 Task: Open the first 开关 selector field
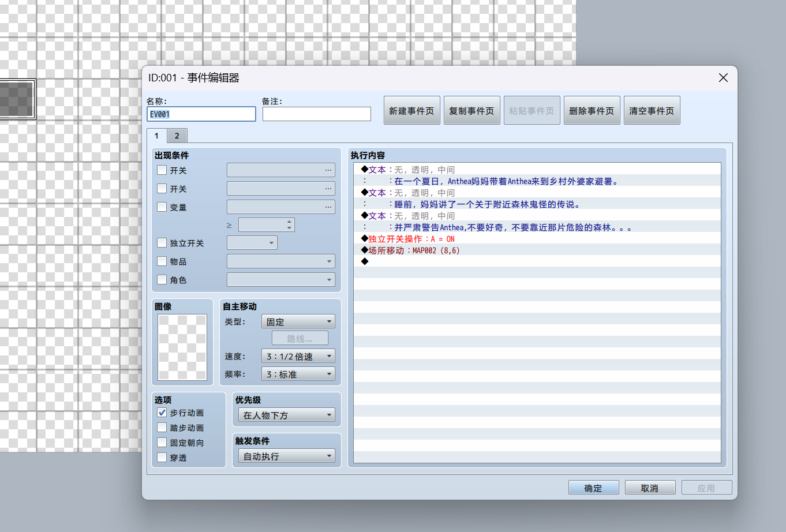281,170
